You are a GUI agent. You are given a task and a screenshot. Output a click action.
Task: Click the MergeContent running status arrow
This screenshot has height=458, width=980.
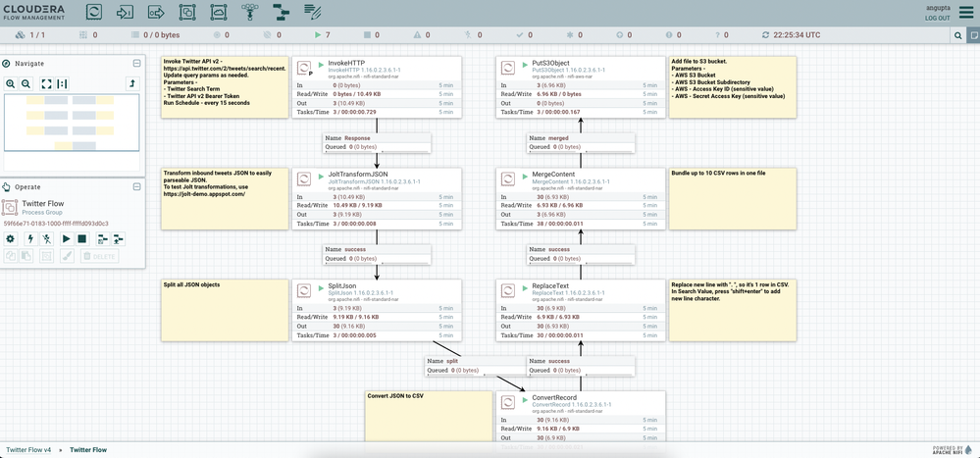[x=526, y=176]
